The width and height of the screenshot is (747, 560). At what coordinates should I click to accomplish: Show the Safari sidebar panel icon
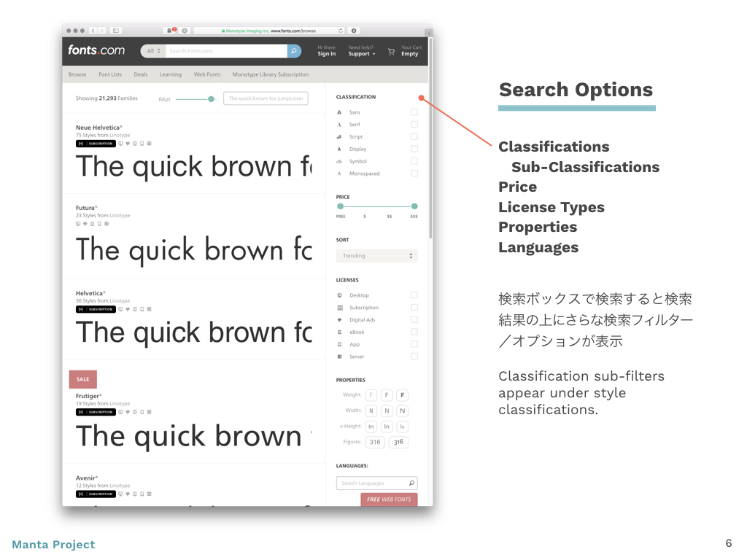pos(116,31)
